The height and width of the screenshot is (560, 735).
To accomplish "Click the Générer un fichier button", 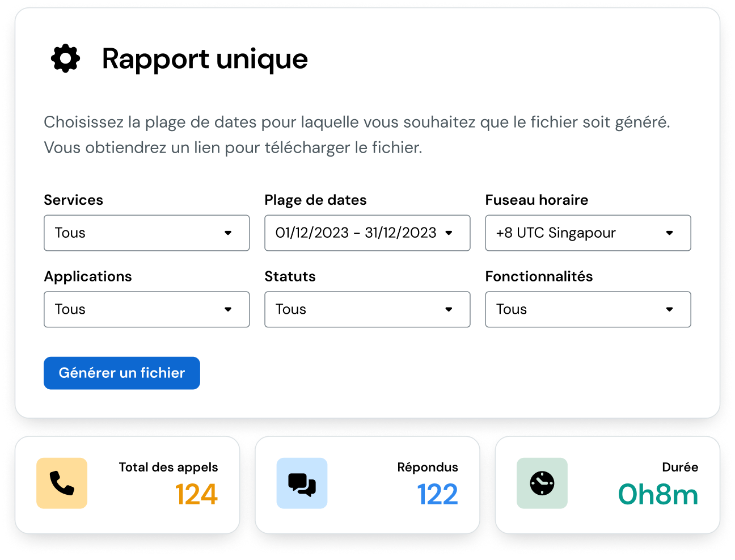I will click(x=121, y=373).
